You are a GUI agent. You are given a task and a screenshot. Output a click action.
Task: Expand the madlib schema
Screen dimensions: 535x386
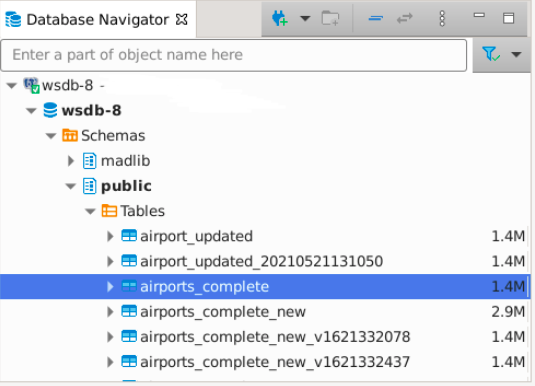[x=71, y=161]
